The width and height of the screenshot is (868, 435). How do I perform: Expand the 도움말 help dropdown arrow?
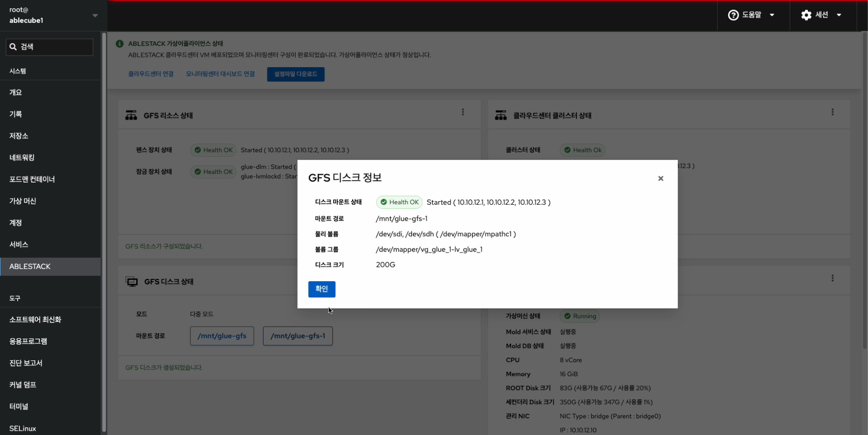(x=772, y=15)
